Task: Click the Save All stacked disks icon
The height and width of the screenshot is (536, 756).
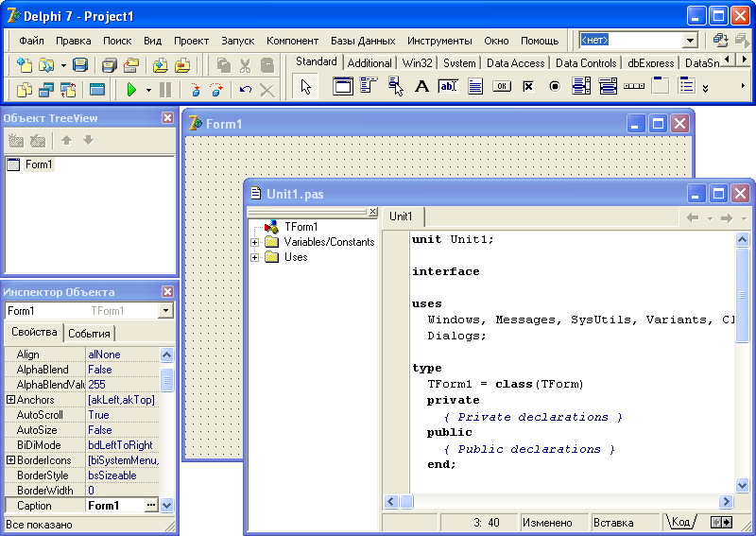Action: tap(110, 64)
